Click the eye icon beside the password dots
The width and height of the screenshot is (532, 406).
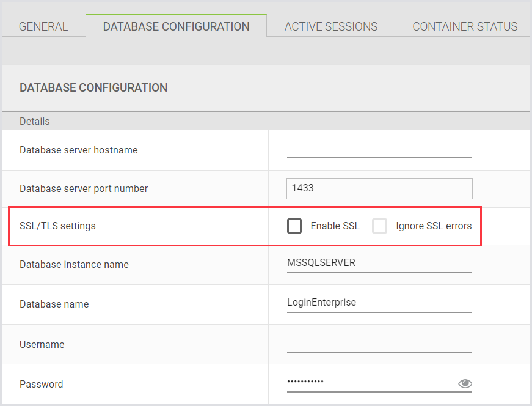coord(465,383)
